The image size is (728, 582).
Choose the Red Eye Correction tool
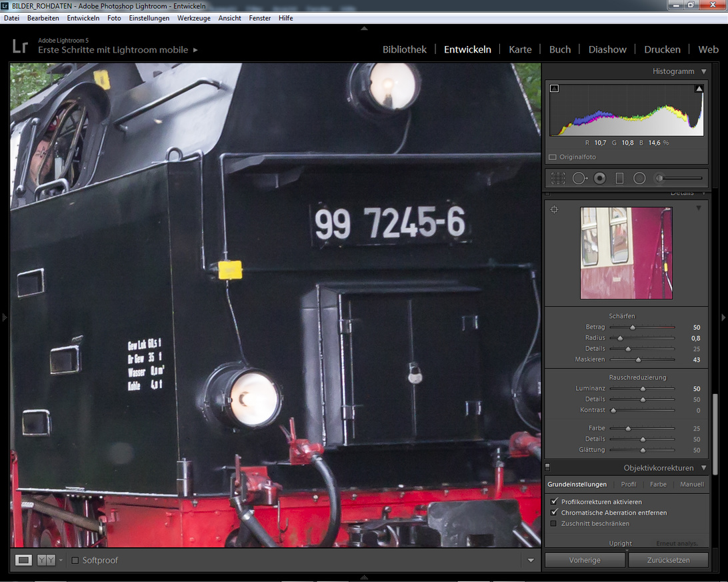[599, 179]
